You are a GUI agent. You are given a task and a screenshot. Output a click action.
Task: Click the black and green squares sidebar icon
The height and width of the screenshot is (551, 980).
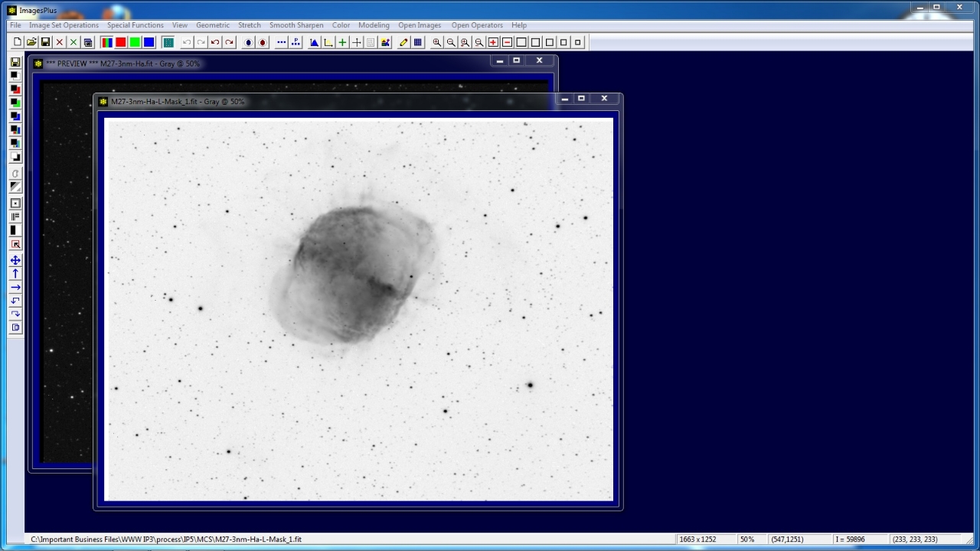tap(15, 103)
